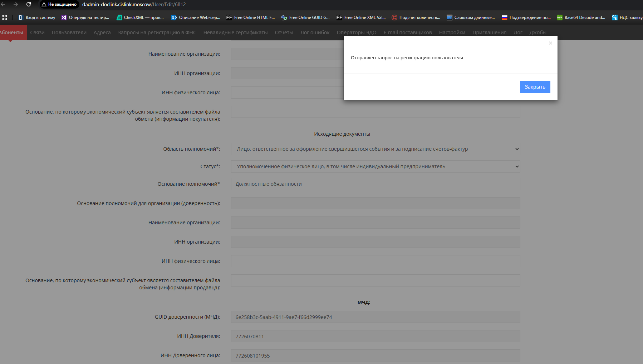Click the browser forward arrow
This screenshot has height=364, width=643.
(15, 4)
